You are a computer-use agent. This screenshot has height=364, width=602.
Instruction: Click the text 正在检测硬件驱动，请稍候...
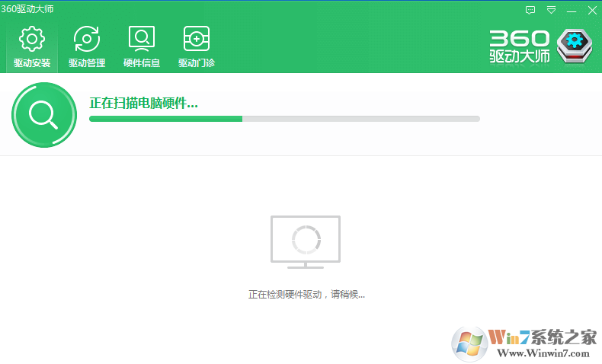(306, 294)
